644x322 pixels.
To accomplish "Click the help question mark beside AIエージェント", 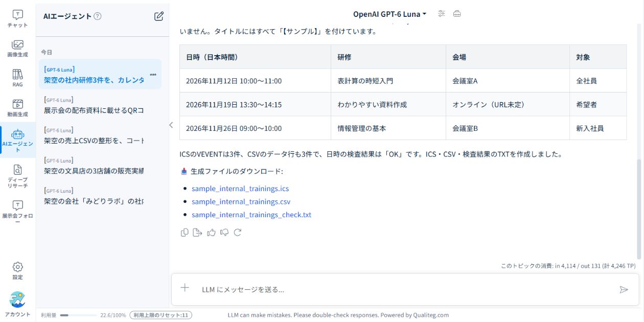I will [98, 16].
